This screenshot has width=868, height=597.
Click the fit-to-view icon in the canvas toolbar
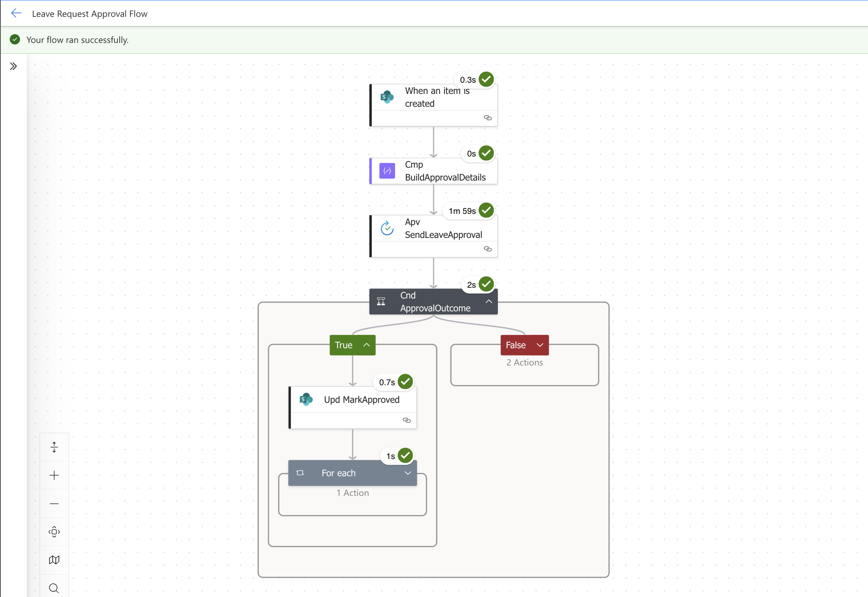point(54,447)
